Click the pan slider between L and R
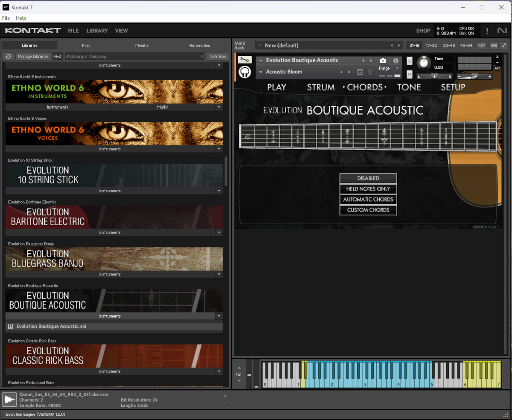 (x=434, y=76)
